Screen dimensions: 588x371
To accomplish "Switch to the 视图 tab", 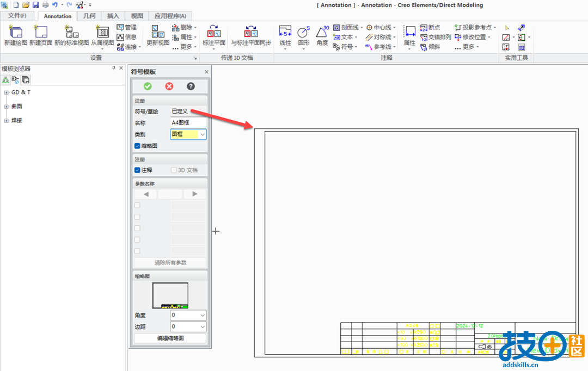I will click(137, 16).
